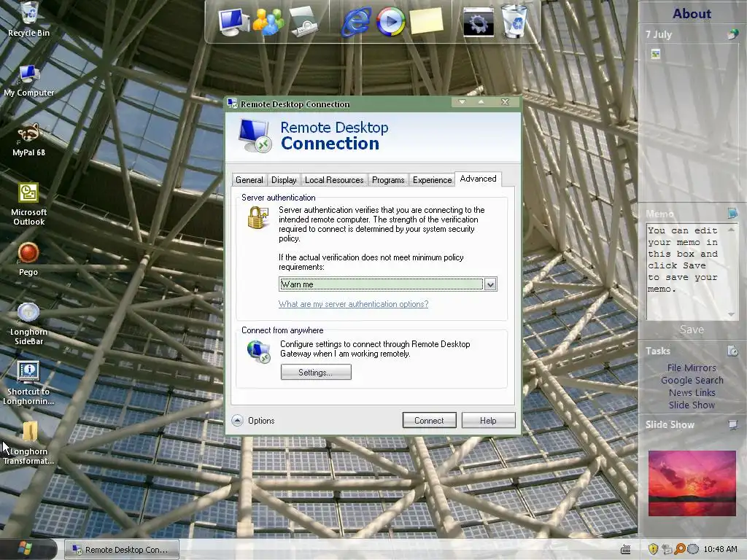This screenshot has width=747, height=560.
Task: Open 'What are my server authentication options?' link
Action: click(353, 304)
